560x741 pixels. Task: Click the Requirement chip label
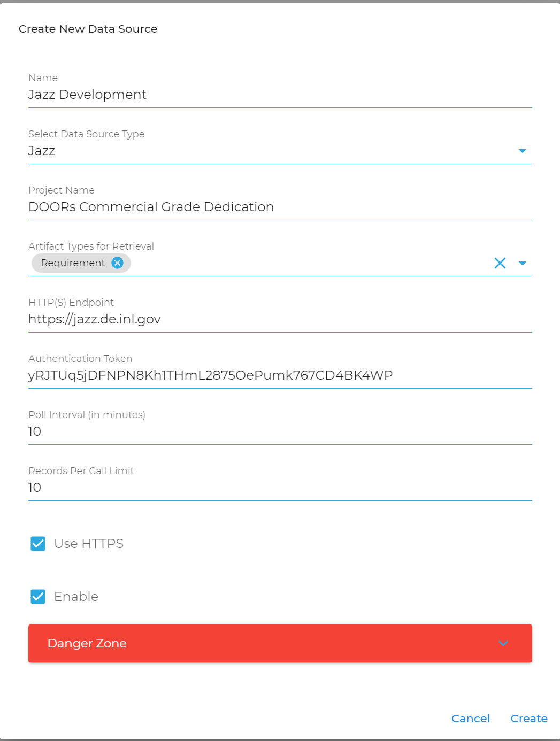click(x=73, y=263)
